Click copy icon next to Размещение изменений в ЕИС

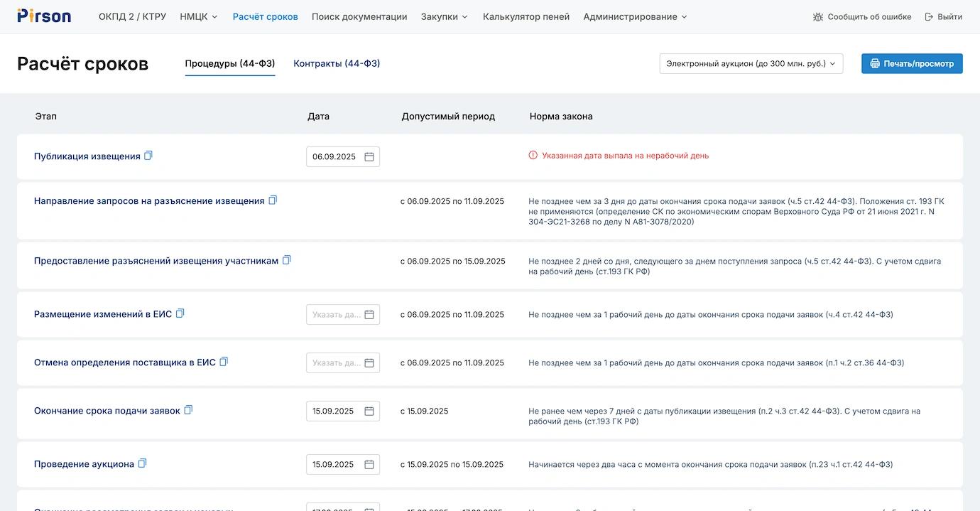180,313
